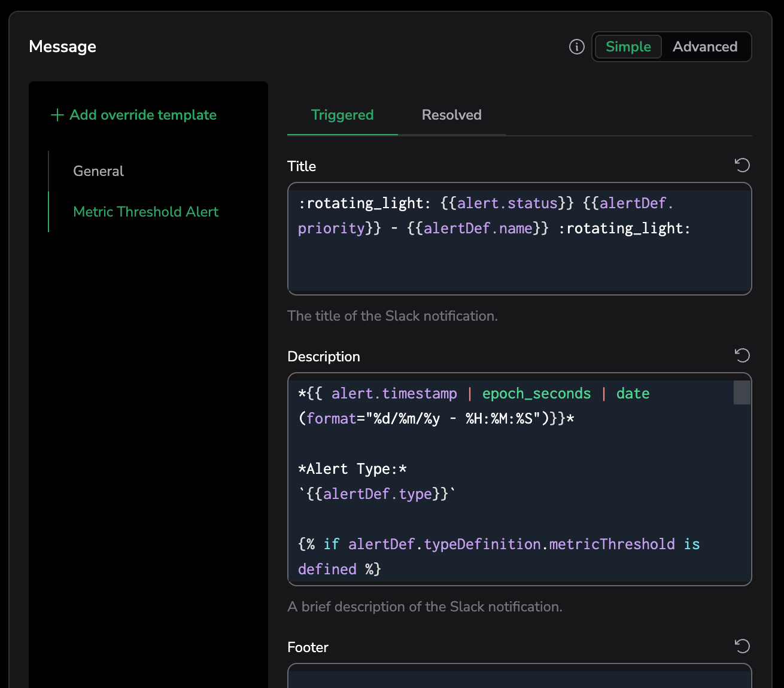Click the Footer reset arrow icon
The image size is (784, 688).
click(742, 646)
